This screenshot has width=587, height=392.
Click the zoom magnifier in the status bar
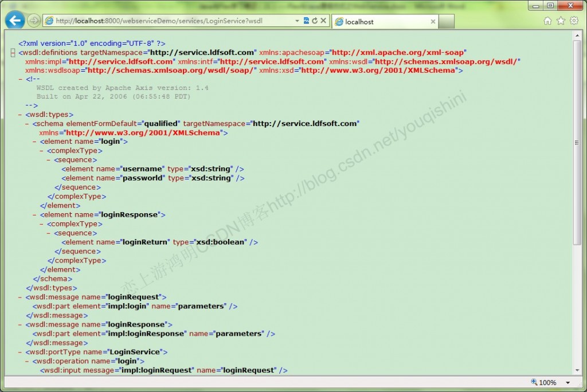[x=534, y=382]
